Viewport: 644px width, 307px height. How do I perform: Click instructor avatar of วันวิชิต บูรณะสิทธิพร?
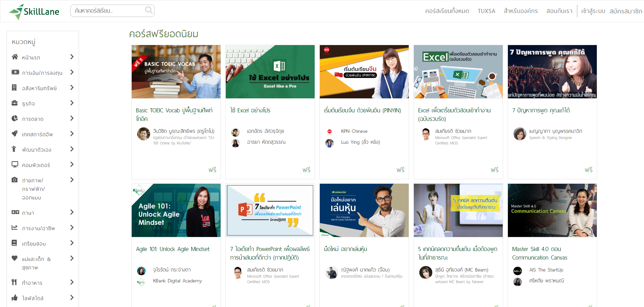(144, 134)
